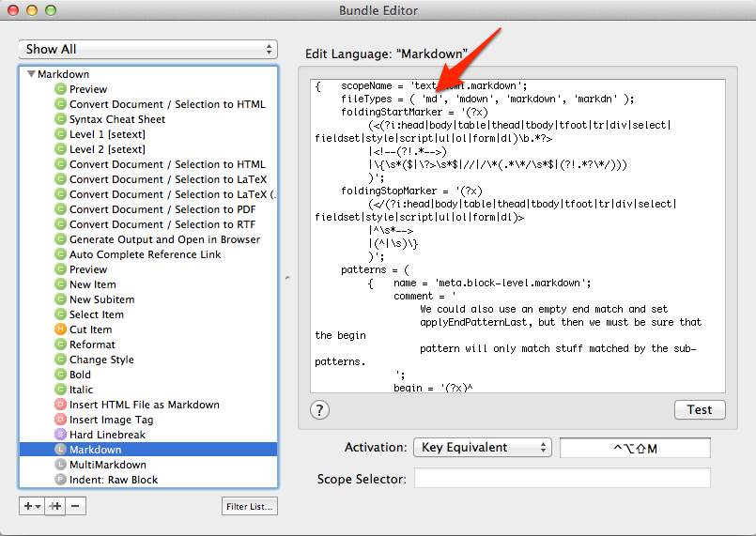Click the minus remove item button
756x536 pixels.
[x=76, y=506]
